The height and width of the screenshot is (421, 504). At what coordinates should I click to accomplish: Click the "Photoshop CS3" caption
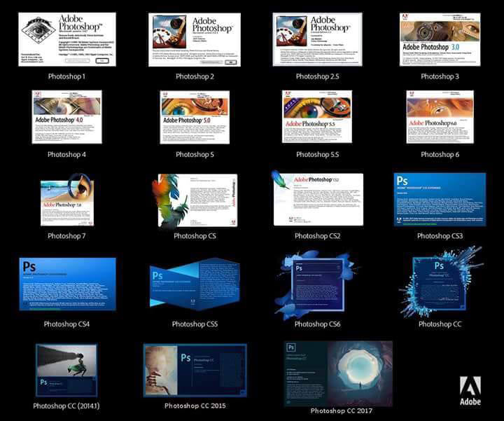tap(440, 236)
